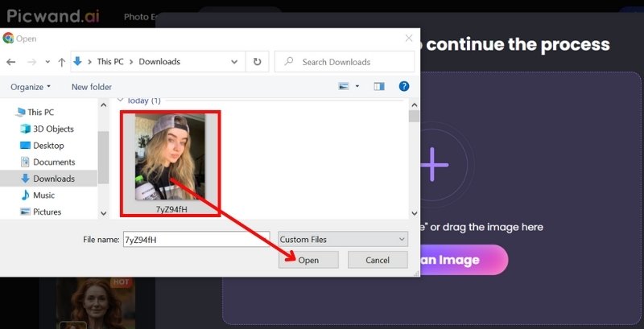This screenshot has width=644, height=329.
Task: Click the Picwand.ai logo
Action: click(53, 16)
